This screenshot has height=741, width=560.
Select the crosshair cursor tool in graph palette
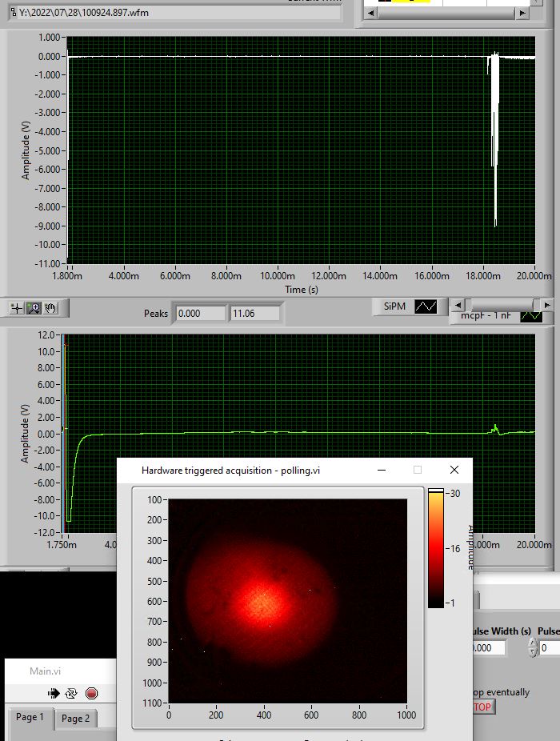tap(18, 308)
